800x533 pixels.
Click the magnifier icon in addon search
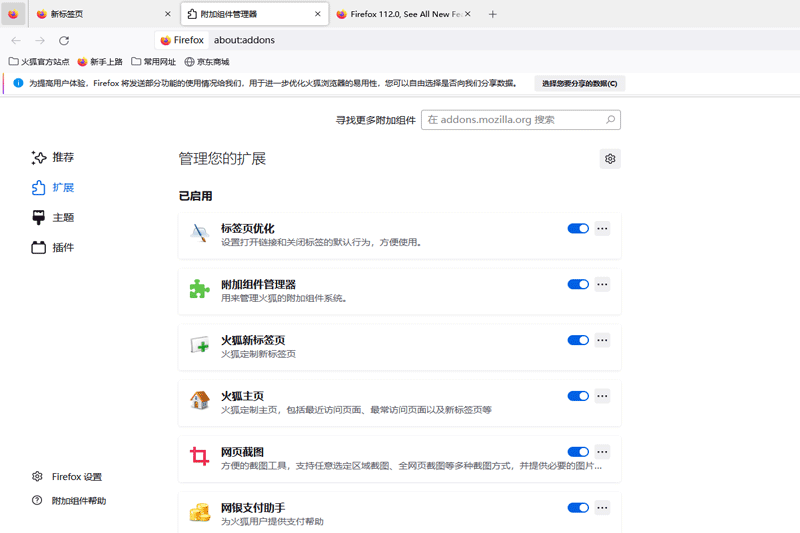(x=610, y=120)
